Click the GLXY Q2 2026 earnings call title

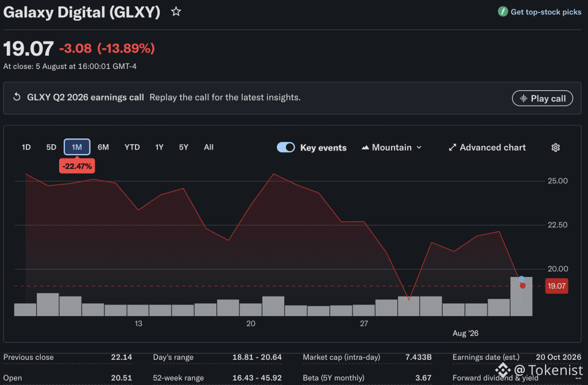click(x=86, y=97)
